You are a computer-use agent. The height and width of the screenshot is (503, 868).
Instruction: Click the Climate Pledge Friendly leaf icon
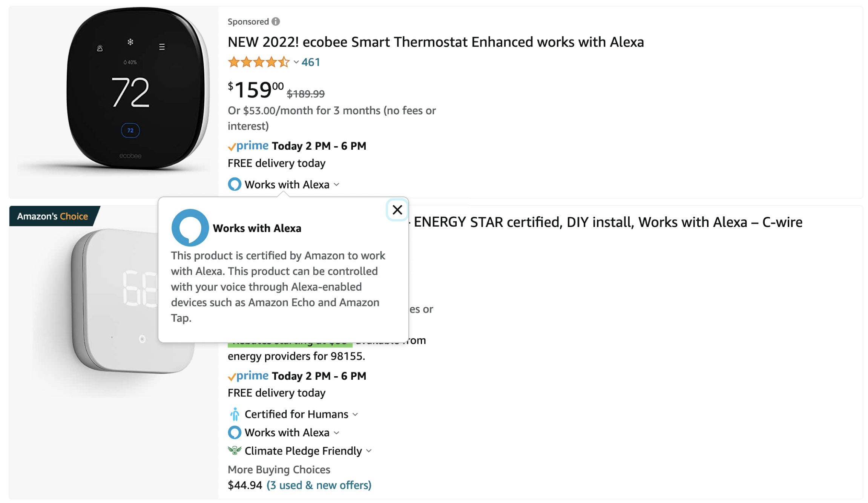point(235,450)
